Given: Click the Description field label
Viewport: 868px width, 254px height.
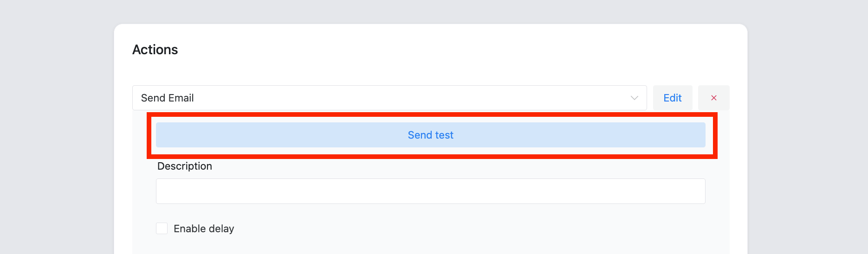Looking at the screenshot, I should tap(184, 166).
